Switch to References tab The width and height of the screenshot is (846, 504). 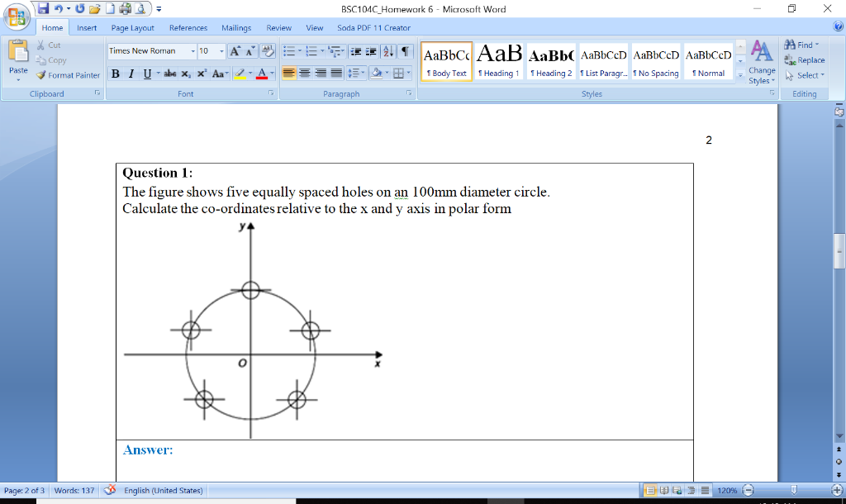(188, 27)
